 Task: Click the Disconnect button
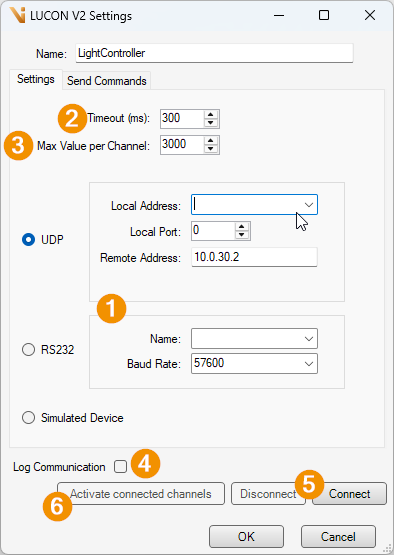point(268,493)
